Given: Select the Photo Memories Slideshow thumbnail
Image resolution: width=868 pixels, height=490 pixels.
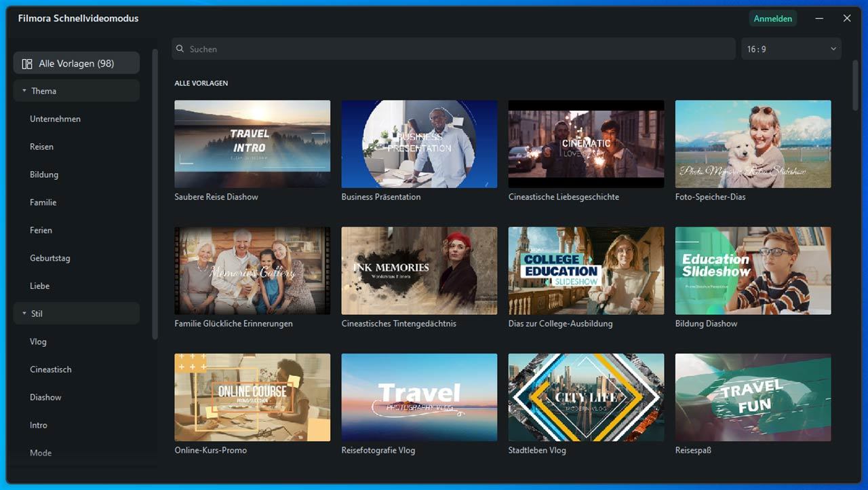Looking at the screenshot, I should click(753, 144).
